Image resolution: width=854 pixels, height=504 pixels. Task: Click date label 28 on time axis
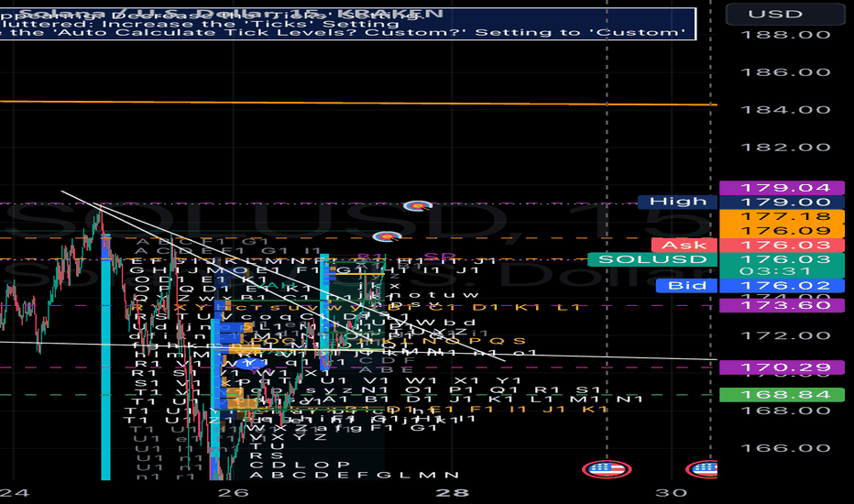[x=452, y=493]
